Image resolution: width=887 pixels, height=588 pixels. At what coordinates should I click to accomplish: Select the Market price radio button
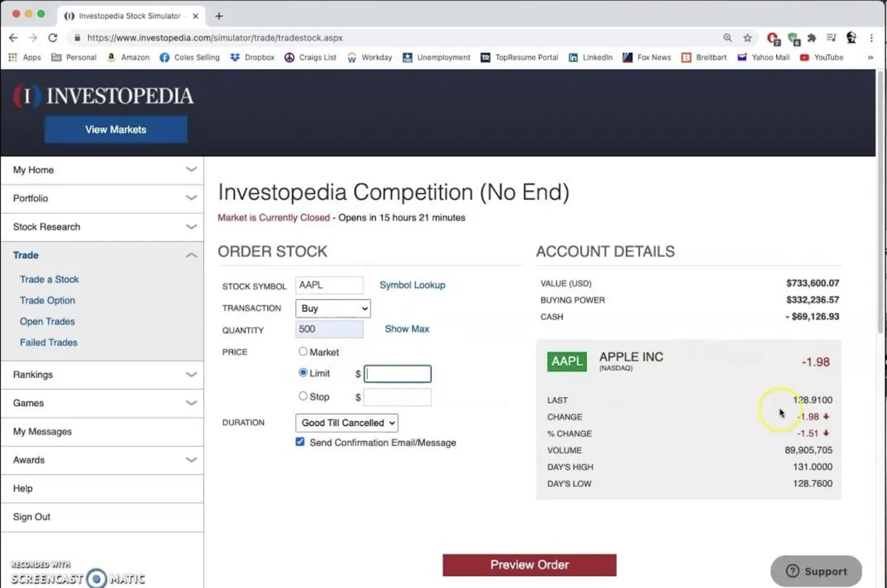(303, 352)
